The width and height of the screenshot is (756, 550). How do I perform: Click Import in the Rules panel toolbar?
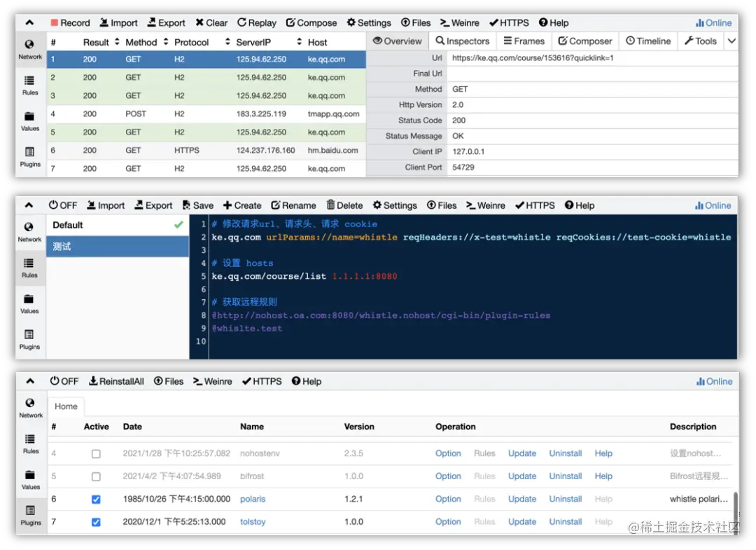click(106, 205)
